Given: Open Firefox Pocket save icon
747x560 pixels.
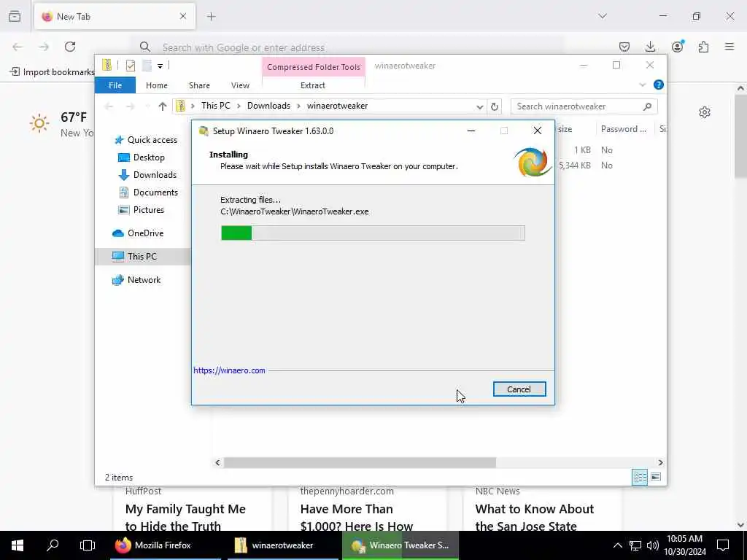Looking at the screenshot, I should [x=624, y=47].
